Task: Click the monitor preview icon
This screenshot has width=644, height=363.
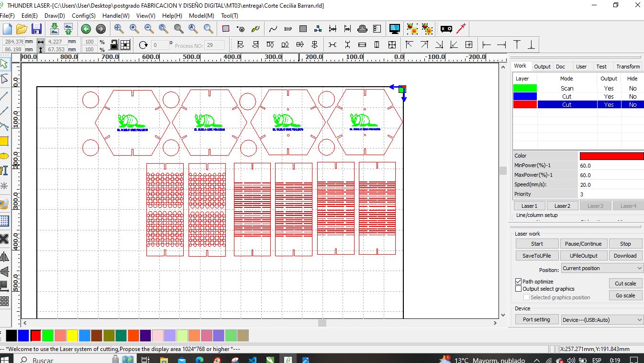Action: (x=395, y=29)
